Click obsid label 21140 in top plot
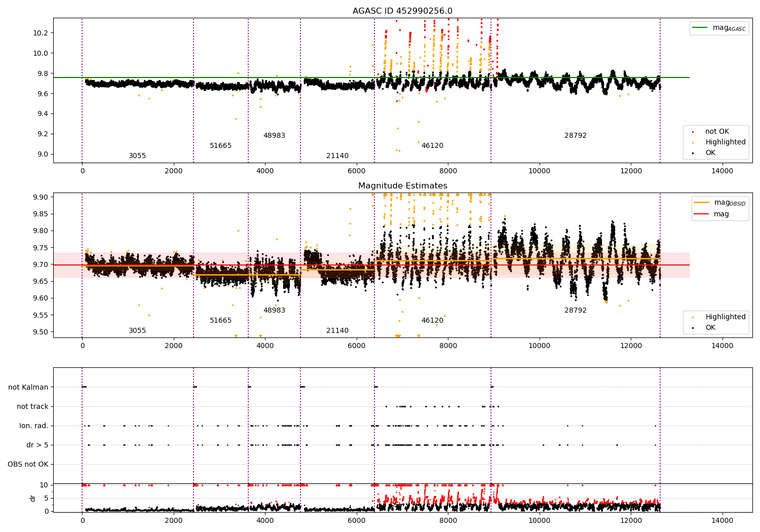760x532 pixels. coord(337,156)
